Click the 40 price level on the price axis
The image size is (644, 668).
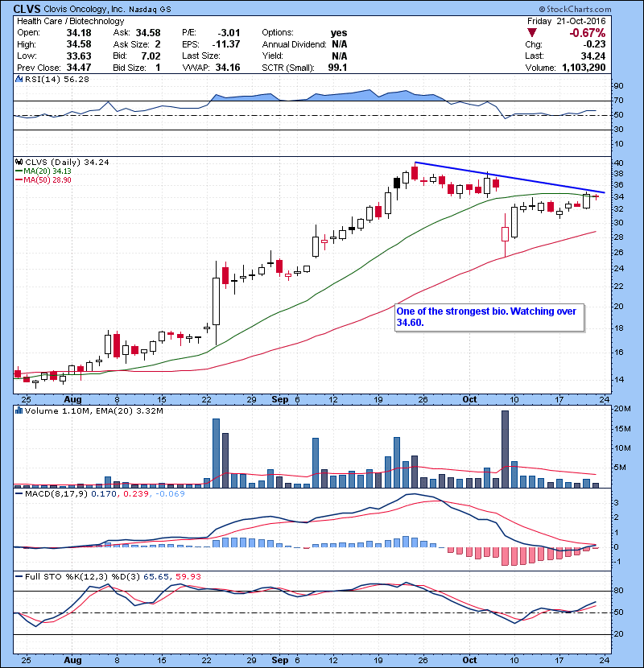tap(618, 163)
